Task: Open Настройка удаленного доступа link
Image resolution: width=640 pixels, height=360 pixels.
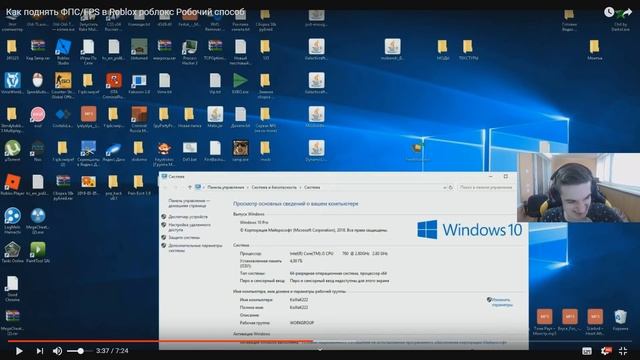Action: pyautogui.click(x=189, y=227)
